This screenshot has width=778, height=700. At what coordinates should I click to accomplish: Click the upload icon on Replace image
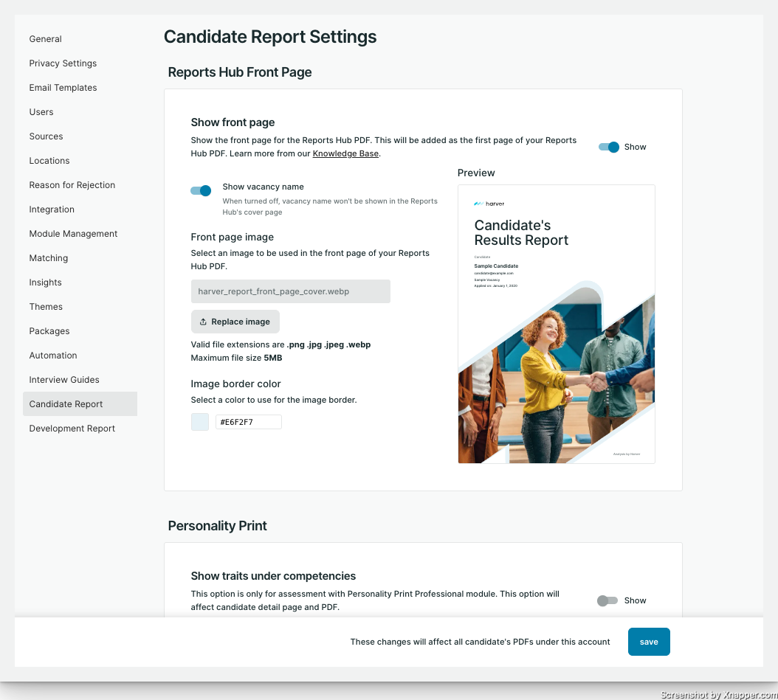[203, 322]
